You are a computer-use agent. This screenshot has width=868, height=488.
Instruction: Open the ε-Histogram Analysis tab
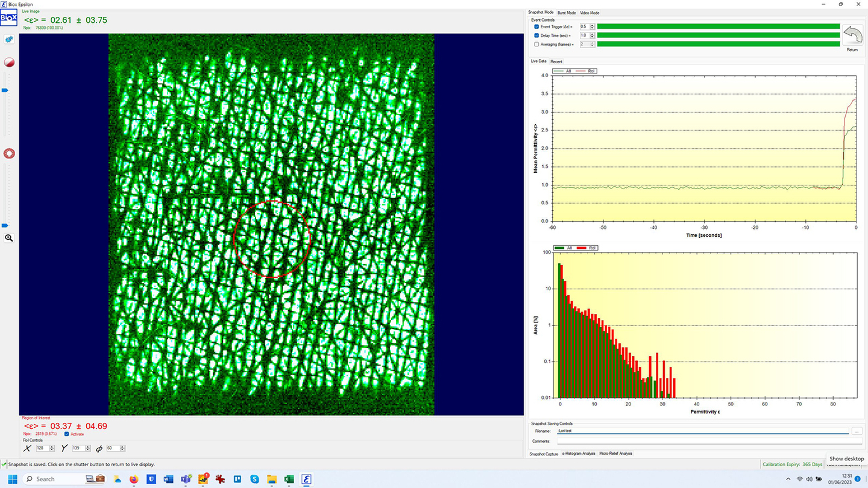pos(578,453)
